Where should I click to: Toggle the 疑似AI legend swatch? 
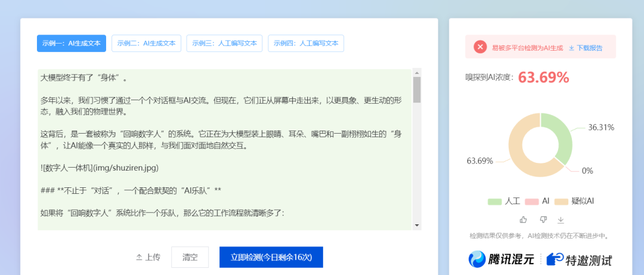pyautogui.click(x=561, y=202)
